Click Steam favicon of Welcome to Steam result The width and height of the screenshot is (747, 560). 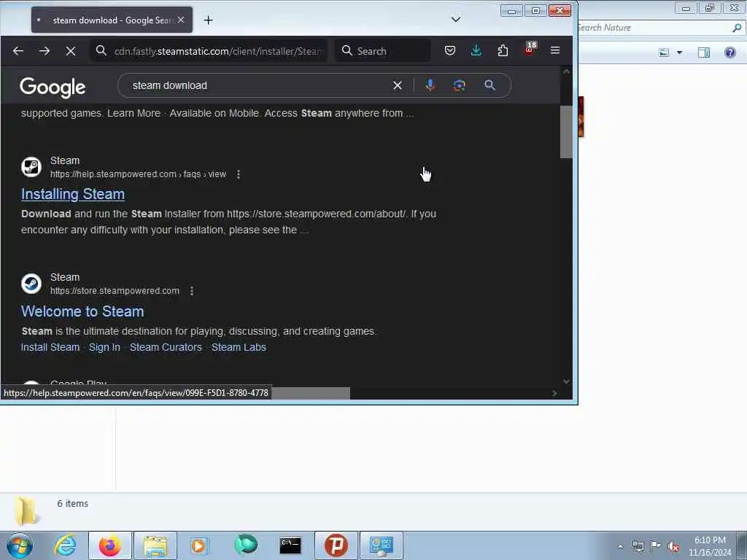coord(31,284)
